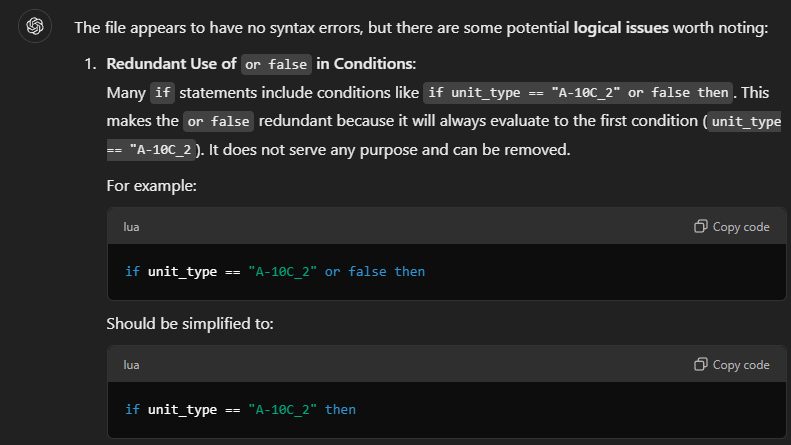Image resolution: width=791 pixels, height=445 pixels.
Task: Click the ChatGPT logo avatar
Action: pos(35,26)
